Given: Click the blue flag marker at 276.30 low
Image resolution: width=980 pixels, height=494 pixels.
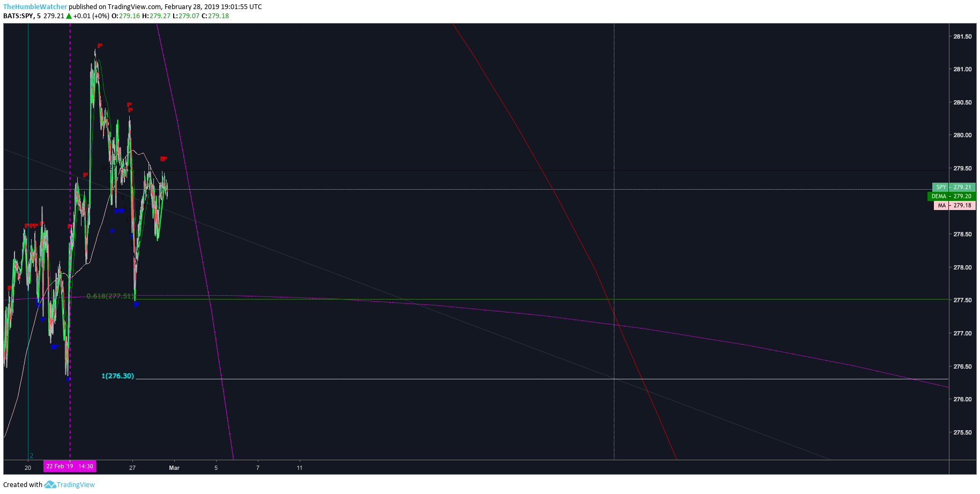Looking at the screenshot, I should [69, 379].
